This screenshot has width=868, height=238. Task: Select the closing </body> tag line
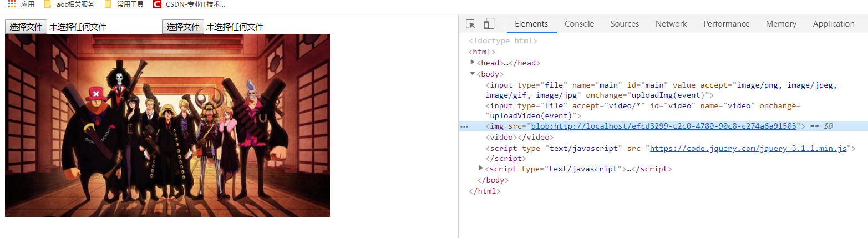click(493, 180)
